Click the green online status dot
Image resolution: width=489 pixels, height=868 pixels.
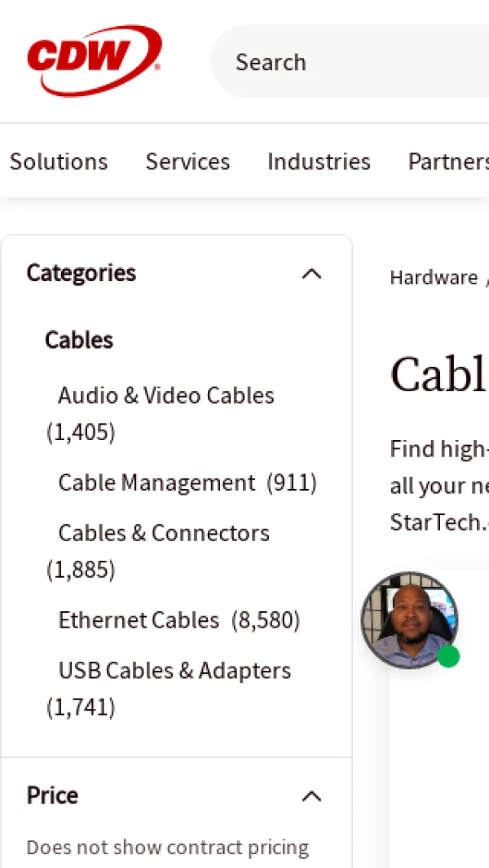[448, 656]
